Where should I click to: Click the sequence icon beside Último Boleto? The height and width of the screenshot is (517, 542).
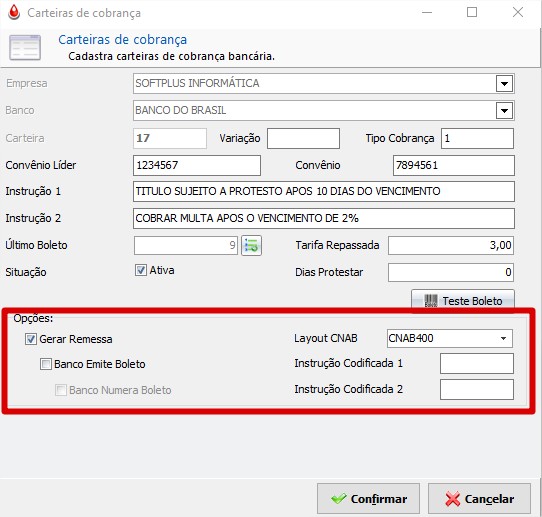click(251, 246)
